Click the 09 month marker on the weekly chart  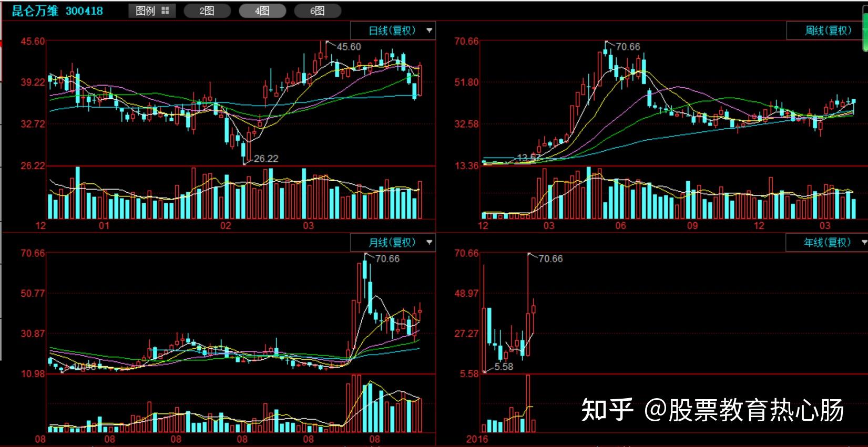click(692, 226)
